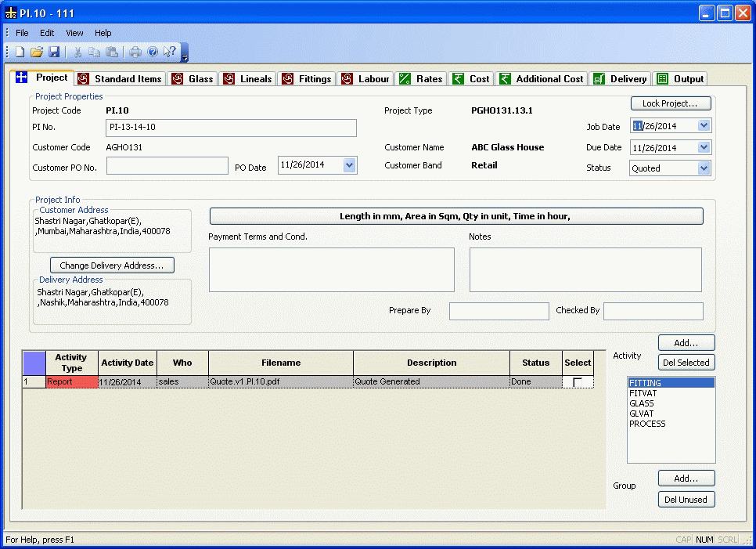
Task: Activate the context help pointer icon
Action: point(170,52)
